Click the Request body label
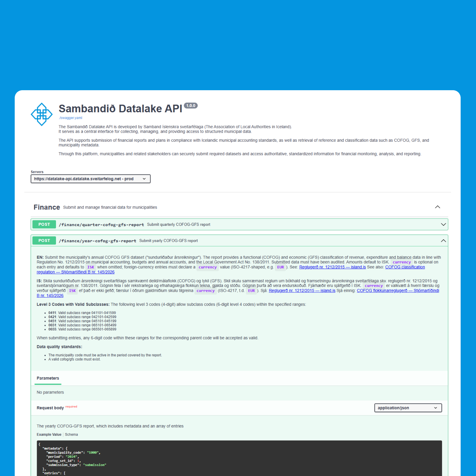The image size is (476, 476). coord(50,408)
